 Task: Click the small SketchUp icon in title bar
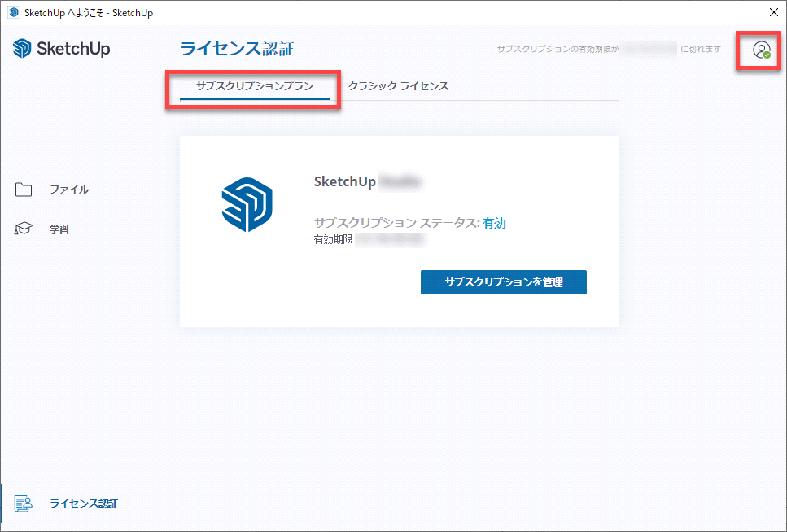pyautogui.click(x=13, y=13)
